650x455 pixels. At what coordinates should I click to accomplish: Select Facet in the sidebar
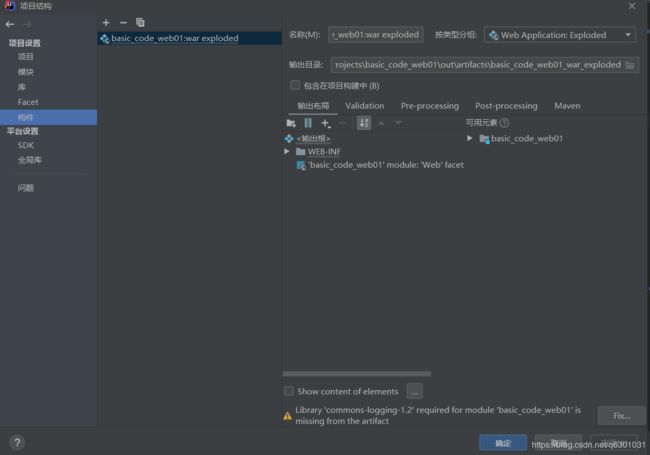point(28,102)
